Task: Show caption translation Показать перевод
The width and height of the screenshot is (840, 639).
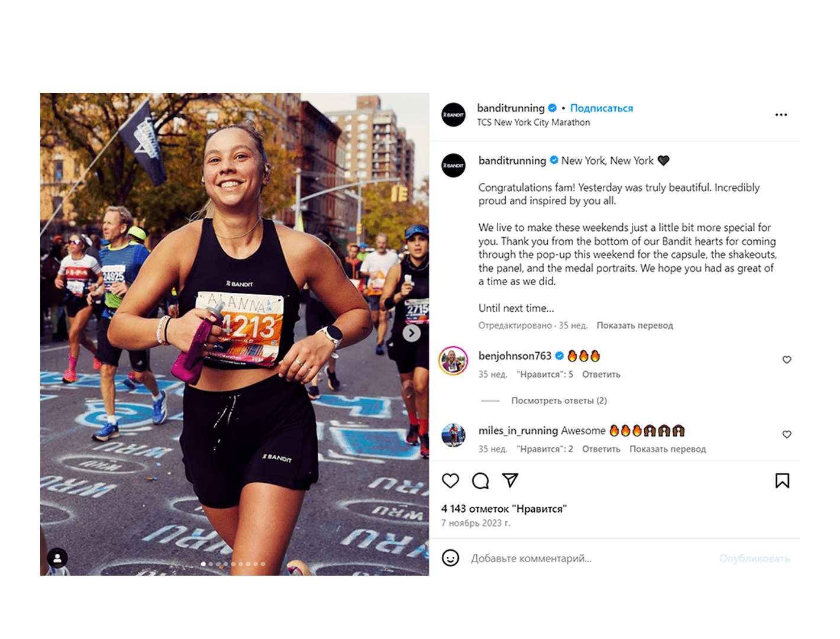Action: click(x=635, y=325)
